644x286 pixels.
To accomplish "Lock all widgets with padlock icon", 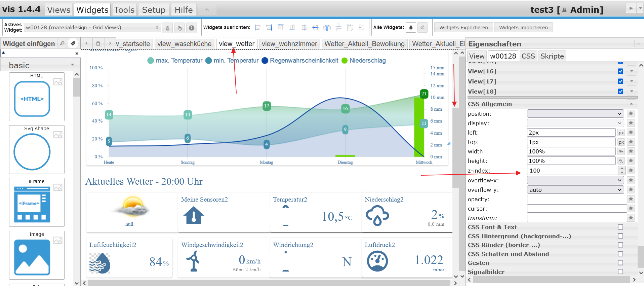I will [x=411, y=28].
